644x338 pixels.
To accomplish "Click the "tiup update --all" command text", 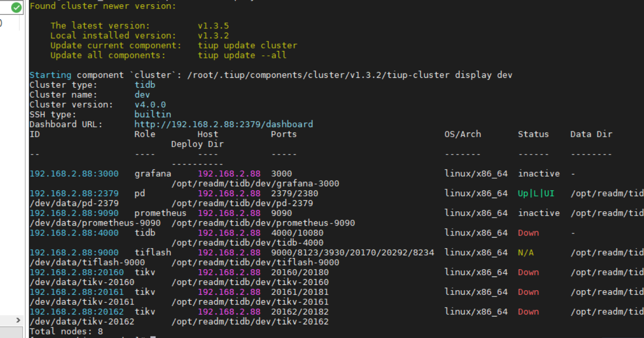I will (242, 55).
